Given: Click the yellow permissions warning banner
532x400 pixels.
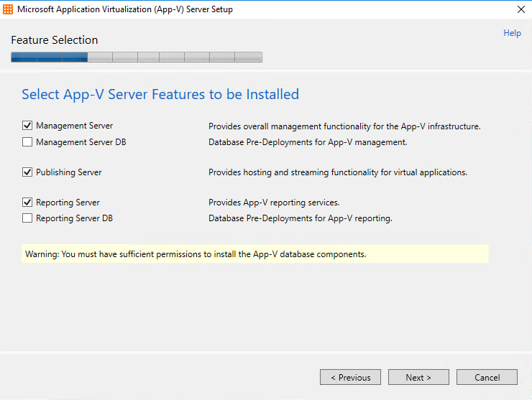Looking at the screenshot, I should coord(254,254).
